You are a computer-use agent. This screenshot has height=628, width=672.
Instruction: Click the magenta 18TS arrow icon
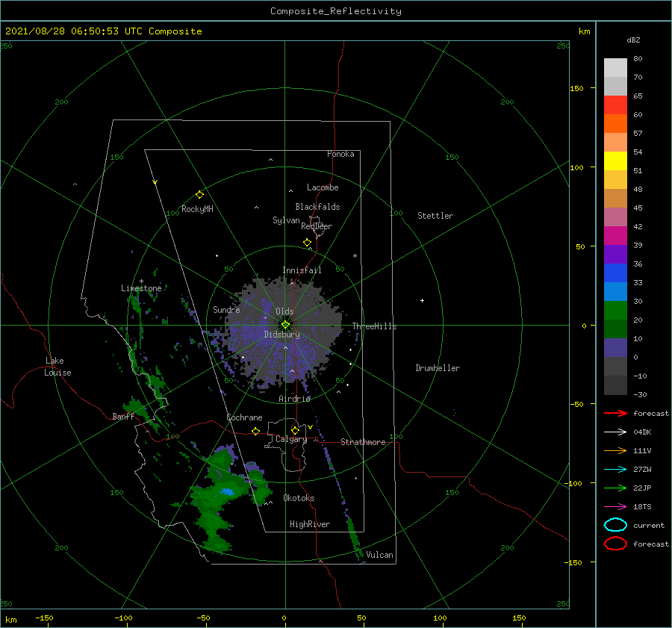[x=615, y=507]
